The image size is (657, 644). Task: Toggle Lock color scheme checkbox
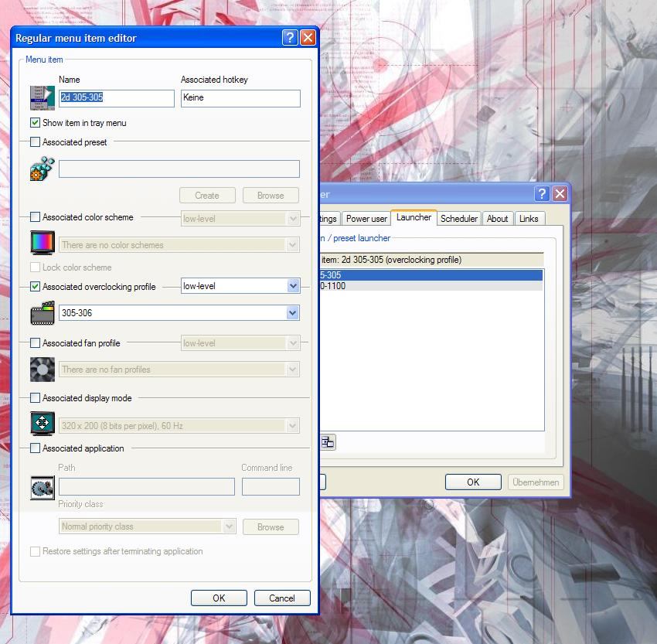click(36, 267)
